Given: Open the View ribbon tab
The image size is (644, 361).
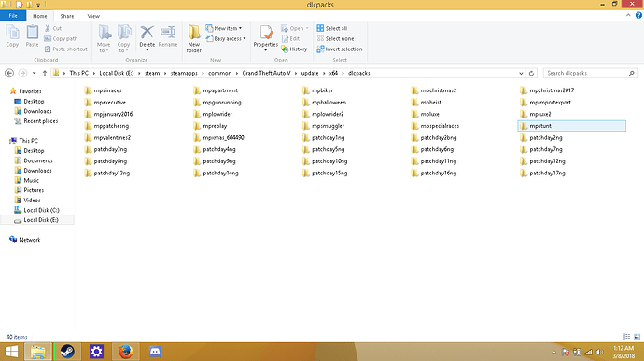Looking at the screenshot, I should [93, 16].
